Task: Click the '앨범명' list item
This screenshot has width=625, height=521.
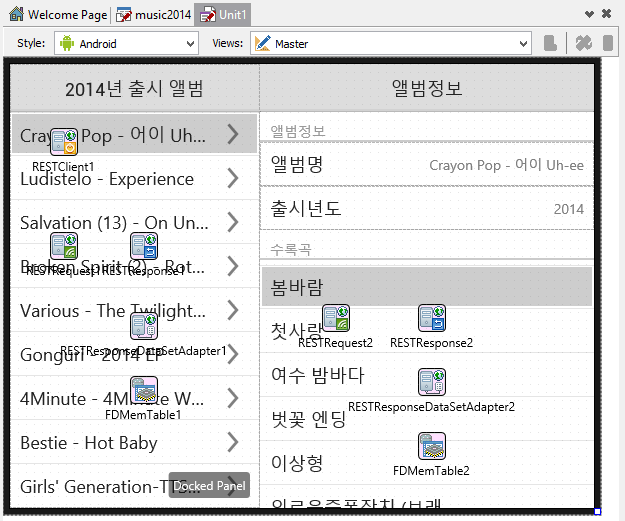Action: [426, 164]
